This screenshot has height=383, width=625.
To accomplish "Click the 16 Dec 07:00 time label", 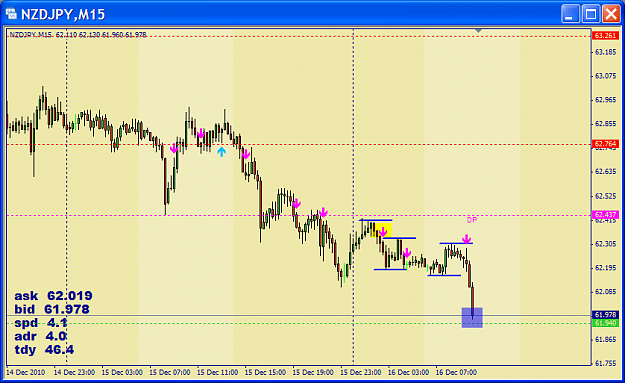I will point(456,372).
